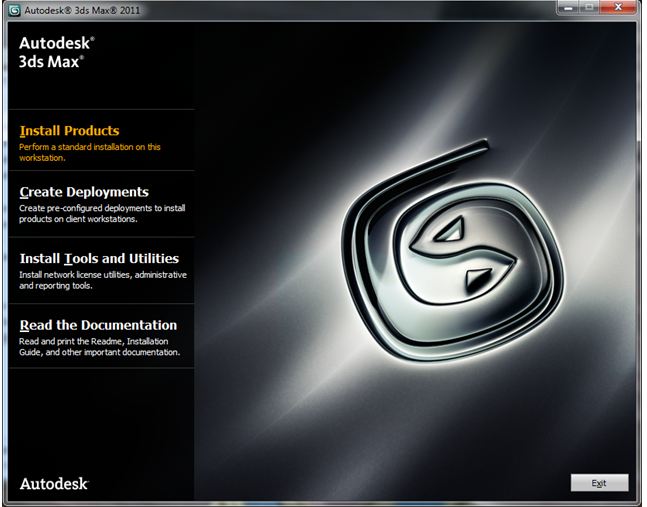
Task: Click the maximize window button
Action: (589, 7)
